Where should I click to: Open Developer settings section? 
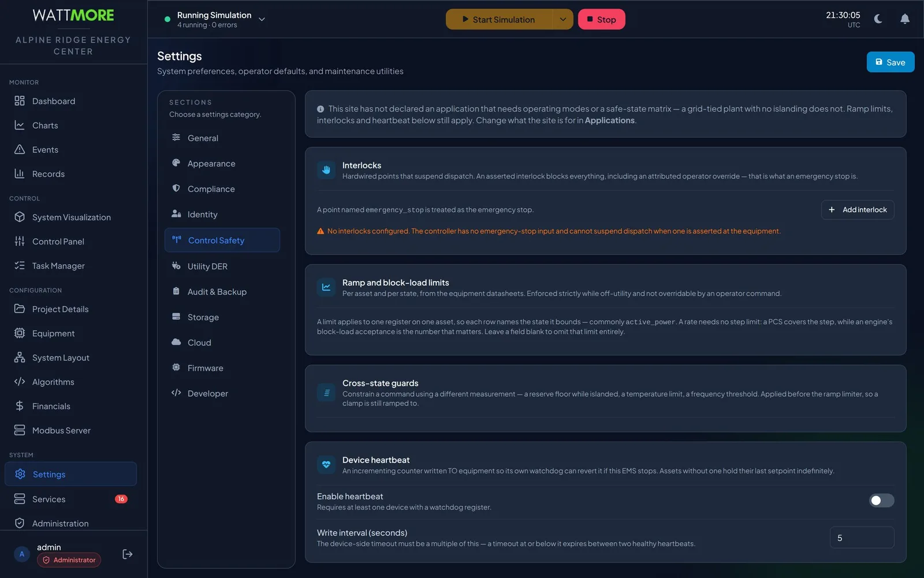click(222, 394)
